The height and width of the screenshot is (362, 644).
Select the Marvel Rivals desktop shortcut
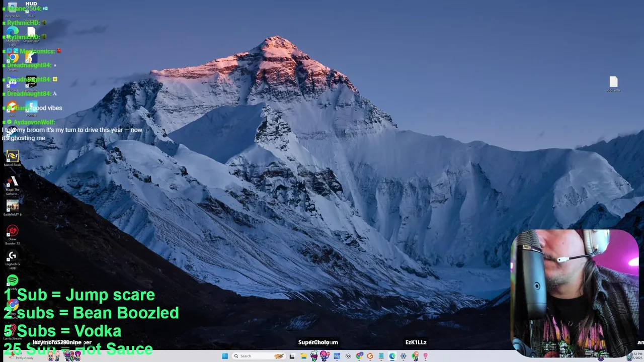[x=12, y=158]
